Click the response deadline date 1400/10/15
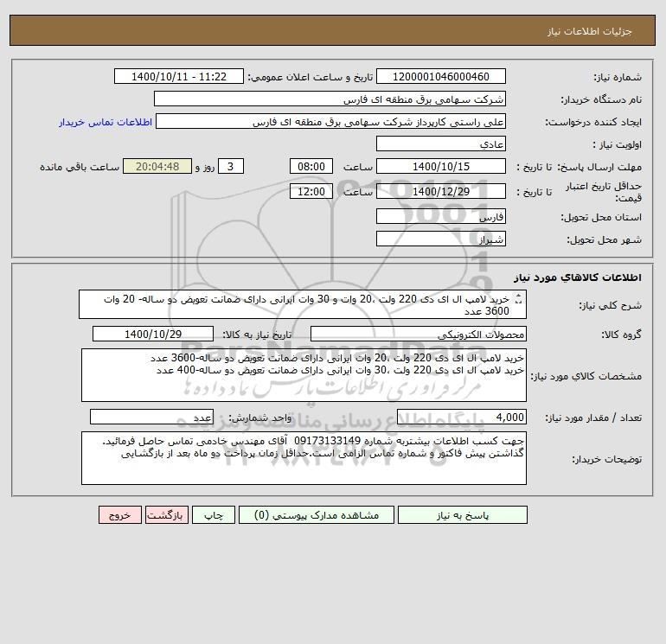Screen dimensions: 666x644 [x=441, y=167]
